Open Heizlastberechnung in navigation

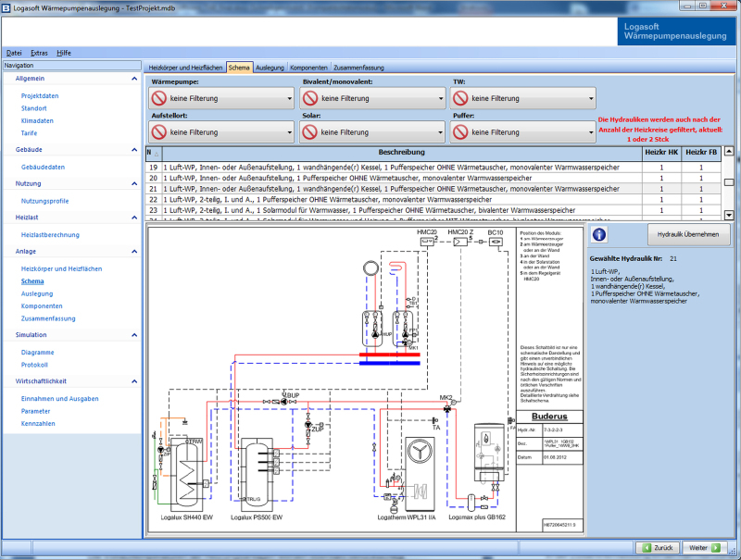[x=50, y=235]
